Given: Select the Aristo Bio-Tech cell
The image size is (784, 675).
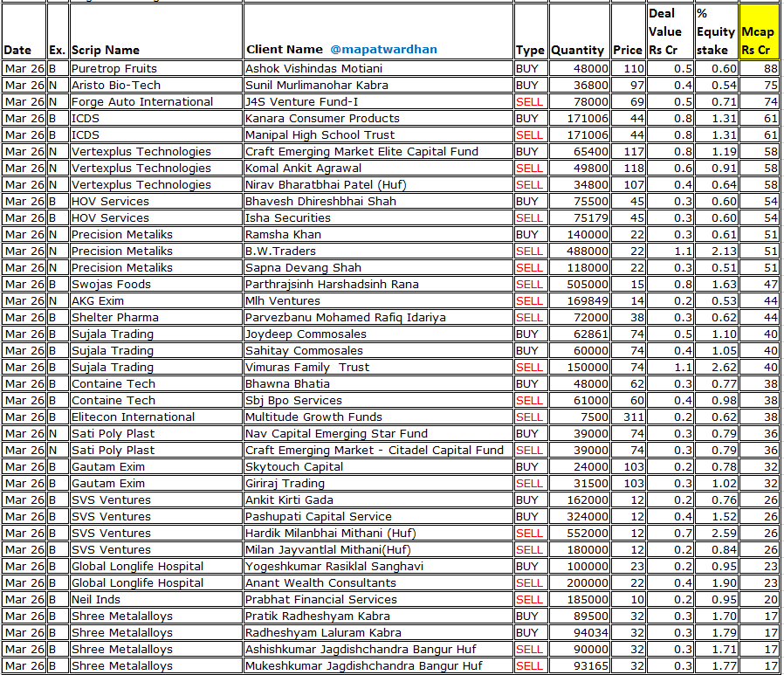Looking at the screenshot, I should point(156,85).
